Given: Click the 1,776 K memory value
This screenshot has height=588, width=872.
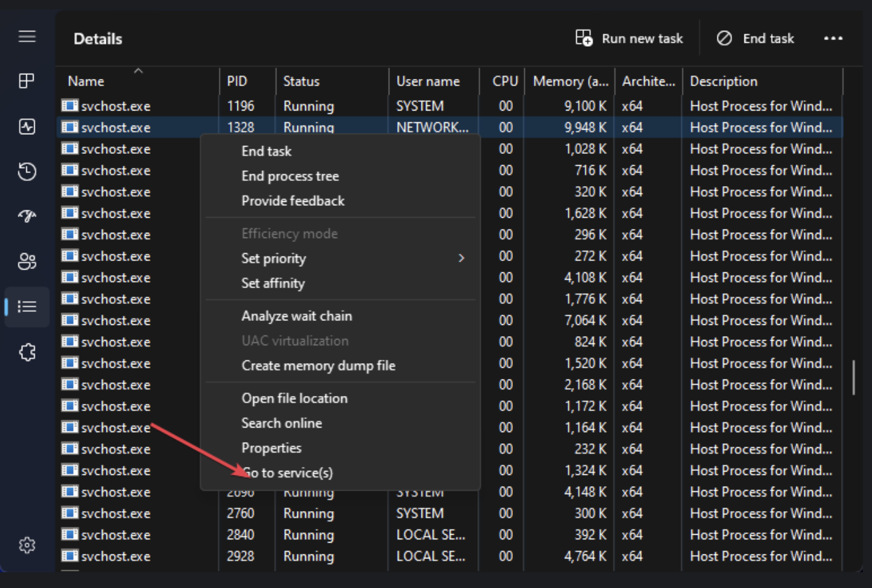Looking at the screenshot, I should pos(585,299).
